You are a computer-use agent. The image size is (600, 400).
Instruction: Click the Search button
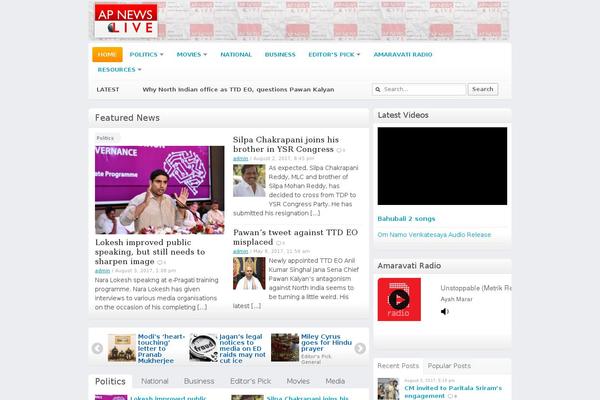pos(483,89)
